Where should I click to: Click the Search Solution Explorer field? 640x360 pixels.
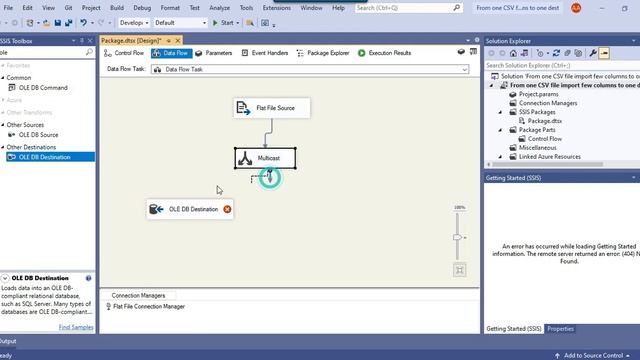point(562,65)
